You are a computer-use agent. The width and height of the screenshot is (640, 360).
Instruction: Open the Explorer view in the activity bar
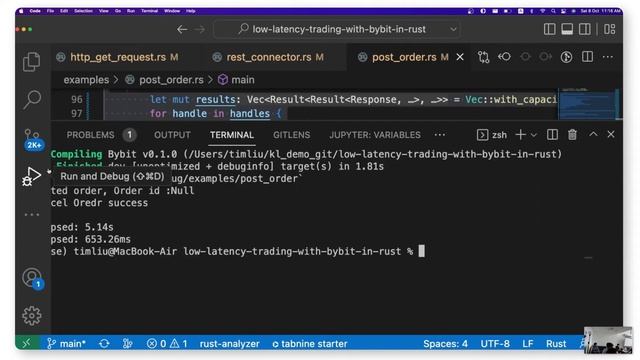31,62
